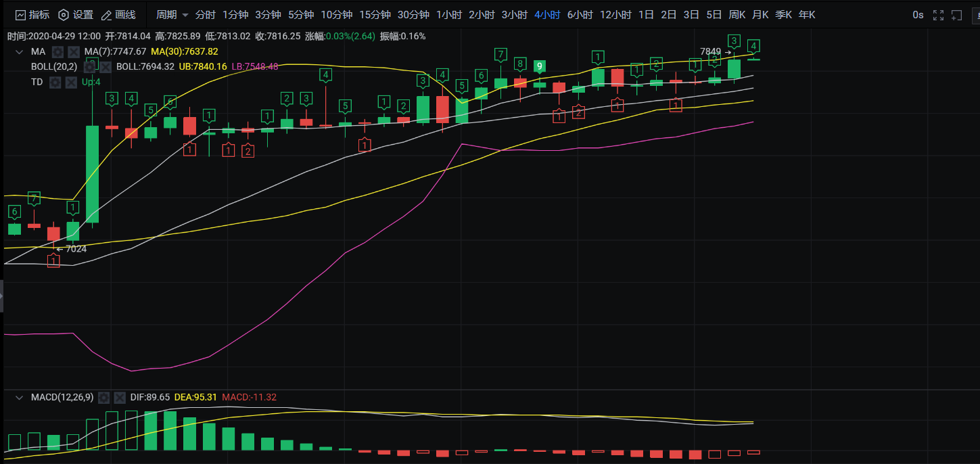Click the 开:7814.04 open price
Screen dimensions: 980x464
click(x=128, y=36)
